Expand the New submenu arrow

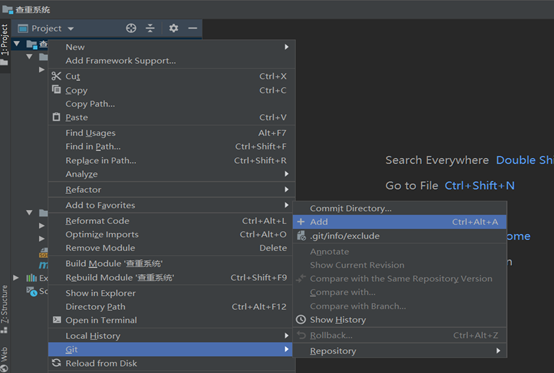(x=287, y=47)
